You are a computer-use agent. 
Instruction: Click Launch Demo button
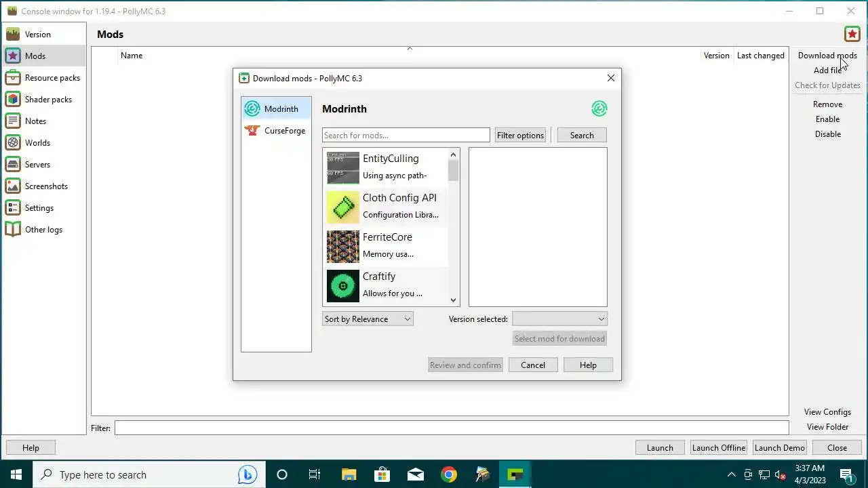coord(780,448)
